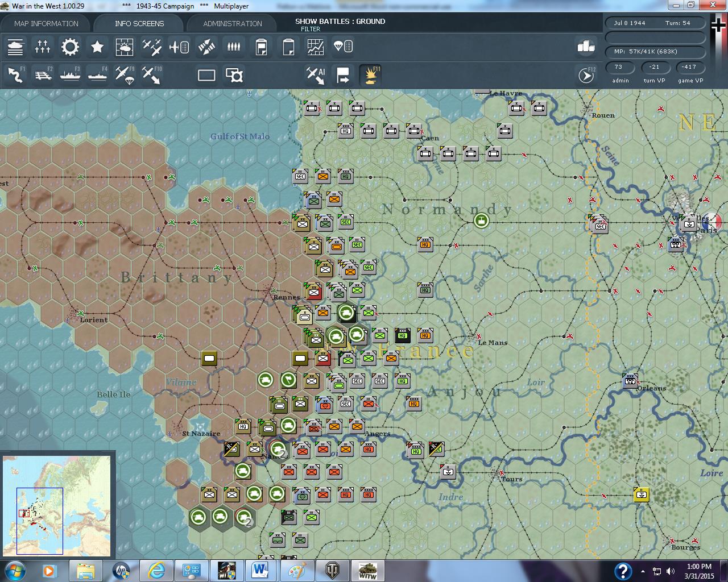Click the flag with arrow icon
The height and width of the screenshot is (582, 728).
(x=343, y=75)
